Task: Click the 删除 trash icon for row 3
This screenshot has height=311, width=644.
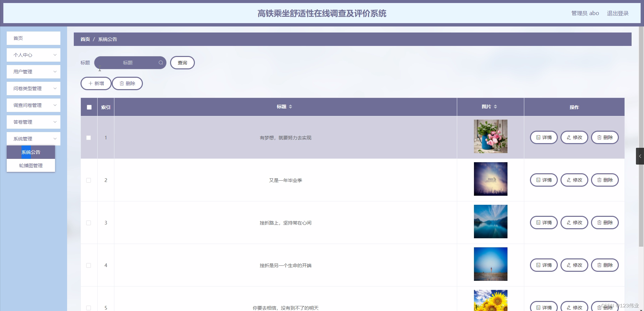Action: coord(599,223)
